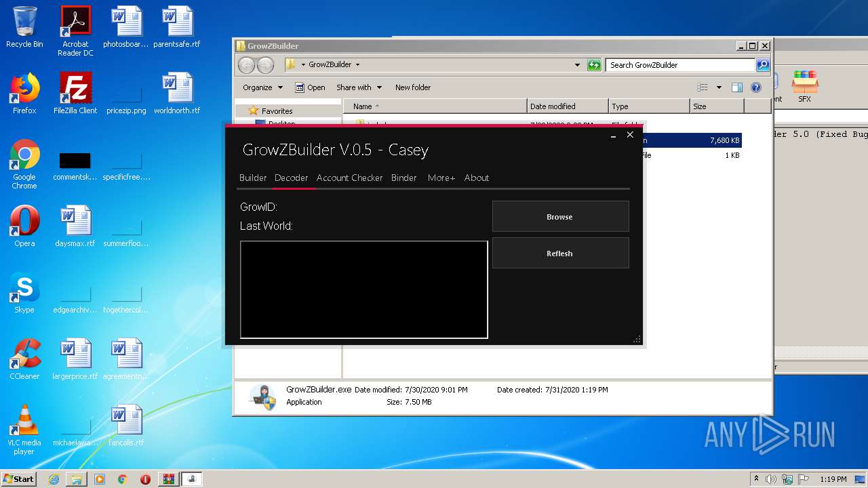The height and width of the screenshot is (488, 868).
Task: Open the change view icon in Explorer
Action: click(703, 87)
